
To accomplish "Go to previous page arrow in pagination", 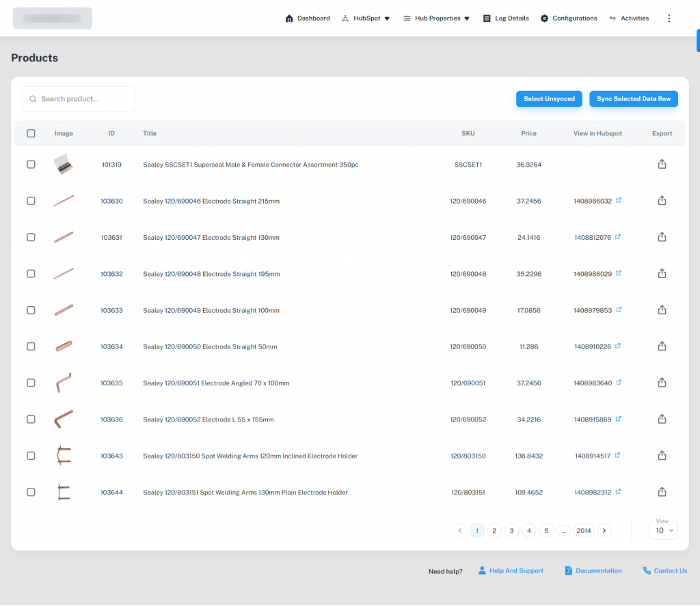I will click(460, 531).
